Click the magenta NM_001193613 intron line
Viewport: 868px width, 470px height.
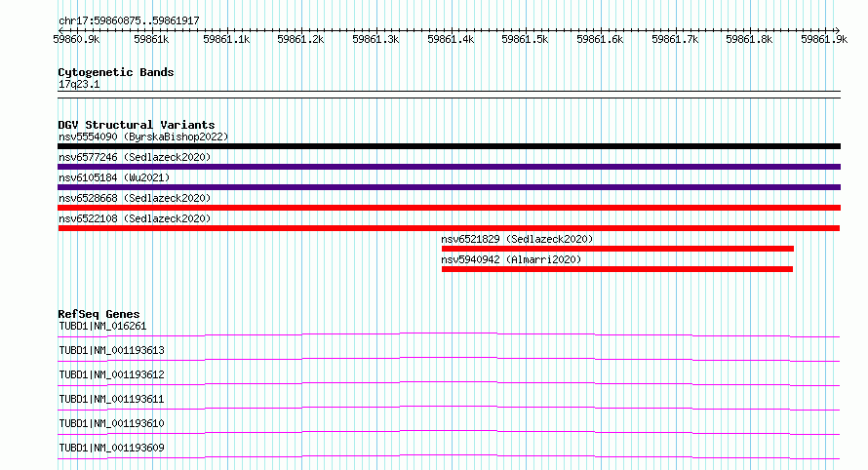(x=449, y=358)
